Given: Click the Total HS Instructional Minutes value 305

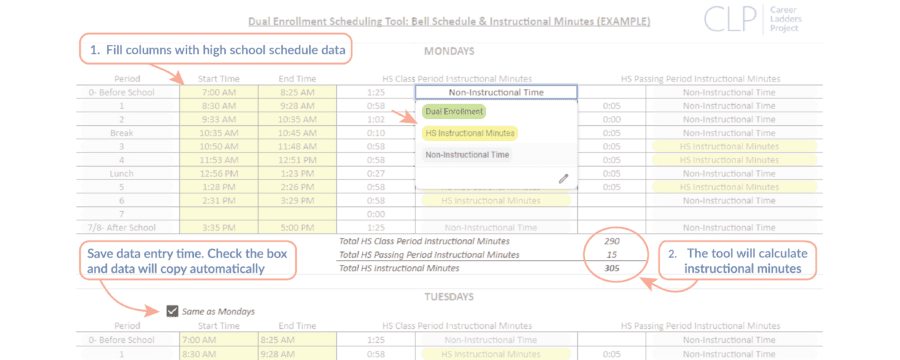Looking at the screenshot, I should (611, 268).
